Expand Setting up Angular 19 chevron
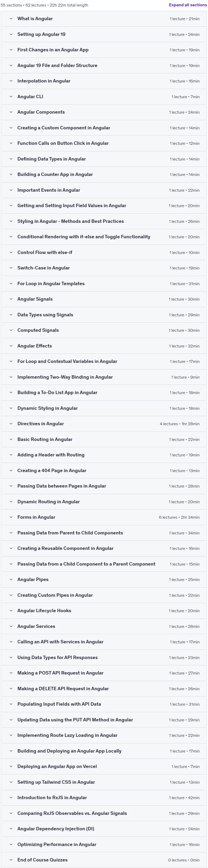 [x=11, y=34]
